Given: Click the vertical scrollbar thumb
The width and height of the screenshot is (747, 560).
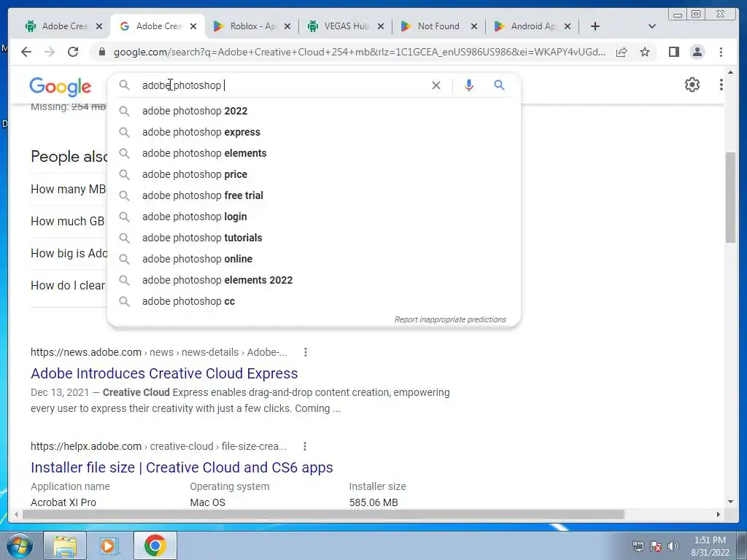Looking at the screenshot, I should 730,197.
